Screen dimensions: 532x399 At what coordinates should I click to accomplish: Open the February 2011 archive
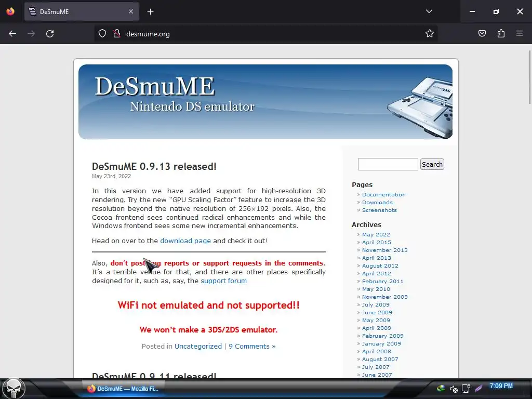coord(383,281)
